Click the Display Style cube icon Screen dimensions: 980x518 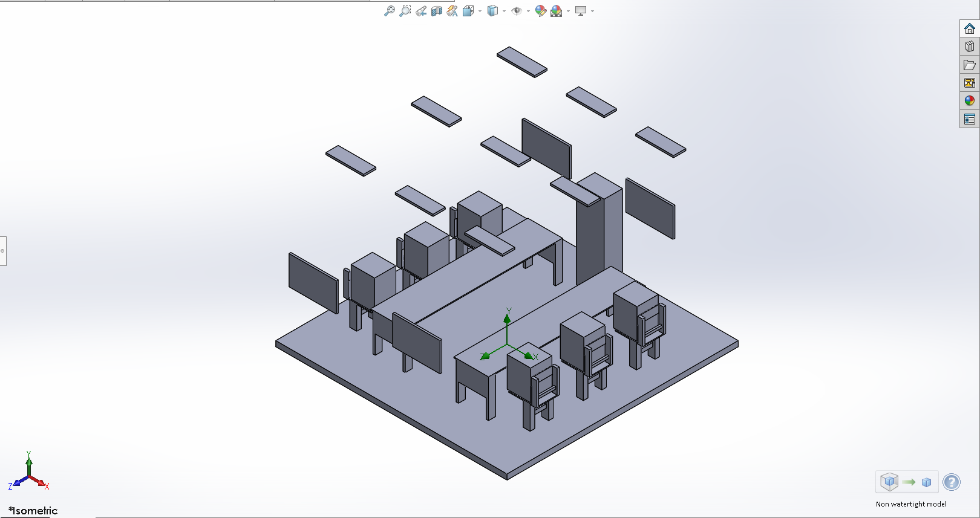click(492, 11)
